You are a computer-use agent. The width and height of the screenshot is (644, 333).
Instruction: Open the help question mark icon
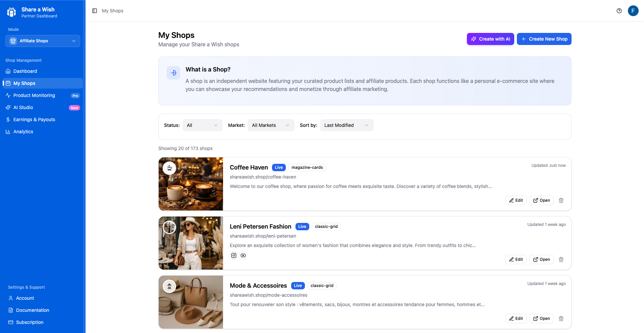point(619,11)
